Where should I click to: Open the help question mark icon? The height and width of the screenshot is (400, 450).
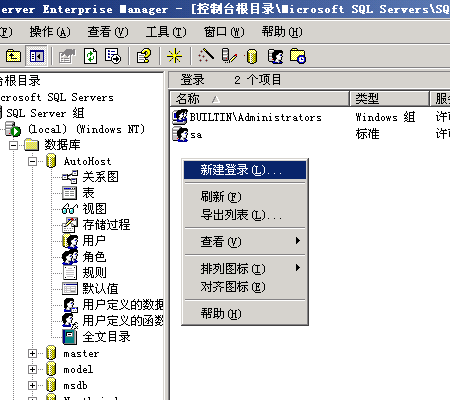(144, 56)
